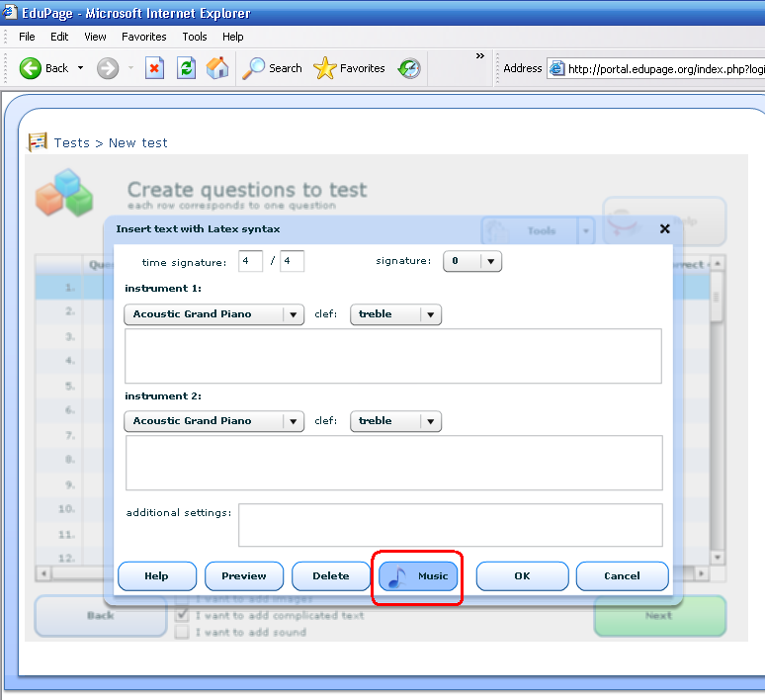Click the instrument 1 notes text area
Viewport: 765px width, 700px height.
point(392,356)
